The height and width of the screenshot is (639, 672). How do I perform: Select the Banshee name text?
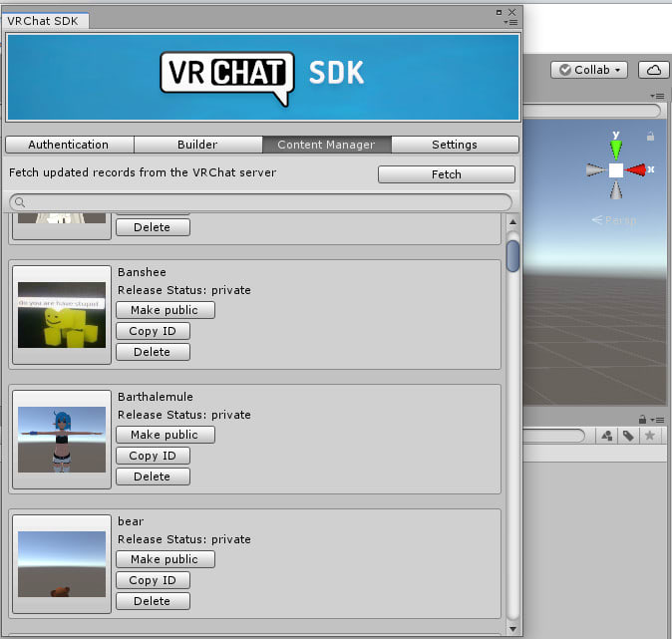142,272
